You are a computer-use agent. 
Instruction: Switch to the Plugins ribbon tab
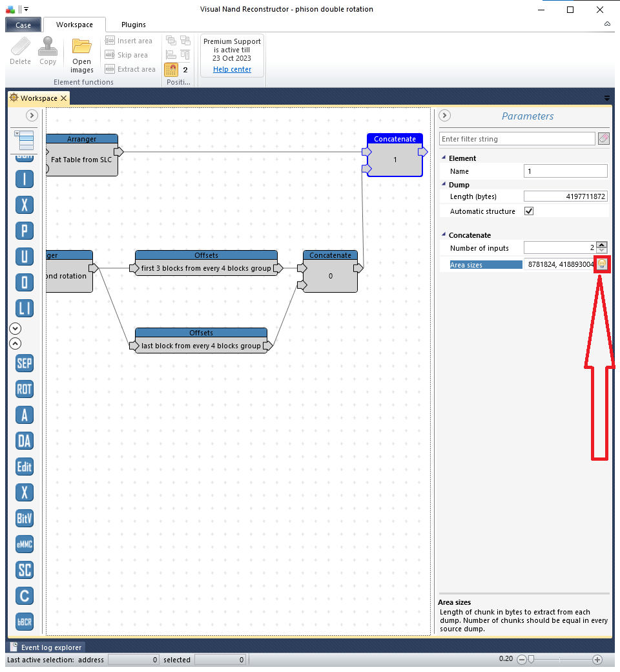[133, 25]
